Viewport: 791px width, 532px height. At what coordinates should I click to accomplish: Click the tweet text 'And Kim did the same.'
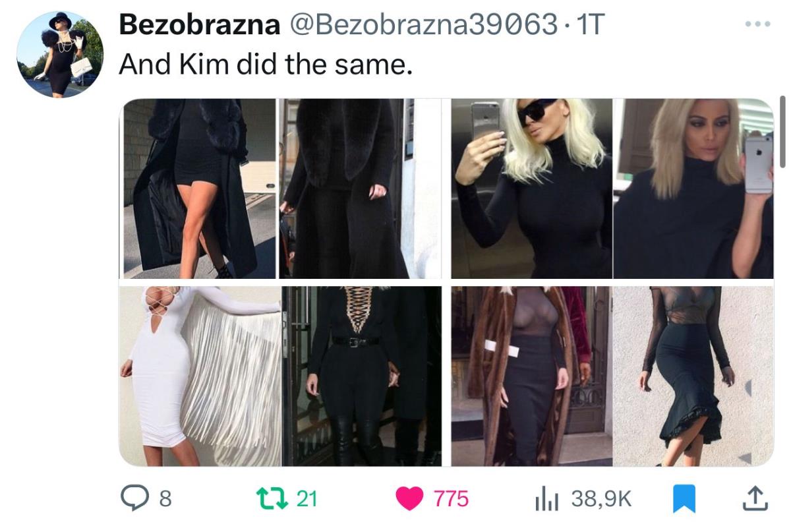266,66
